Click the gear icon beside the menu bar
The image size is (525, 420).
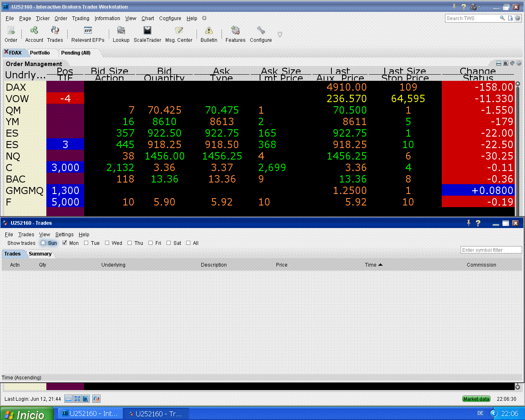point(204,18)
